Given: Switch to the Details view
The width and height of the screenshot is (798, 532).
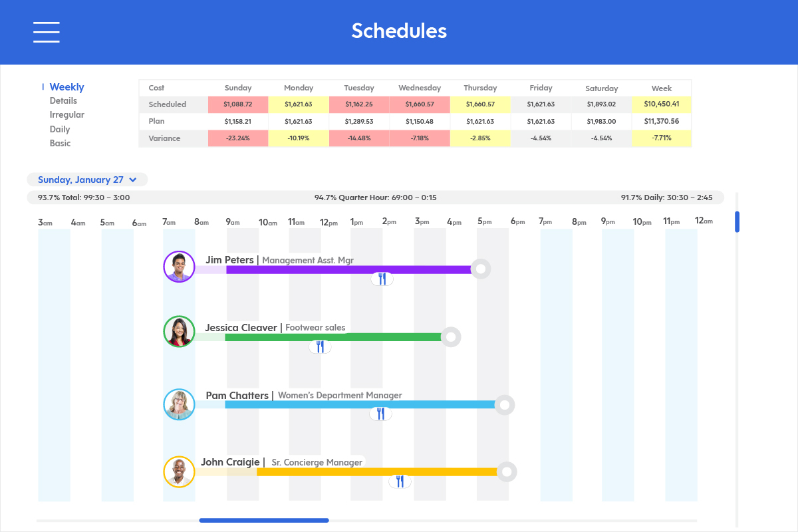Looking at the screenshot, I should click(x=63, y=101).
